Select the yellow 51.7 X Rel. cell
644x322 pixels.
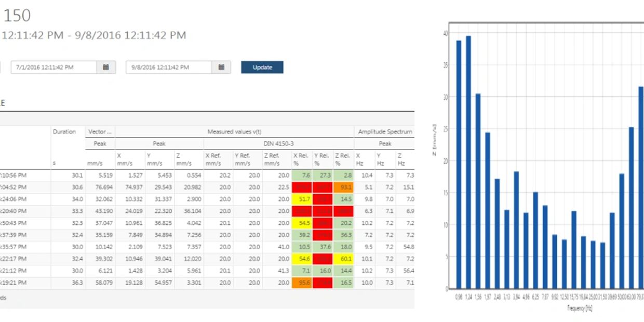(x=302, y=199)
